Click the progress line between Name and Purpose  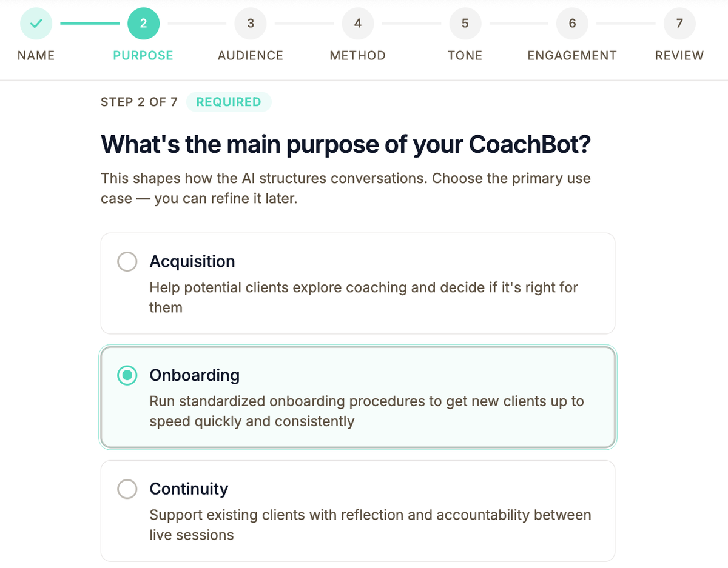(x=90, y=23)
